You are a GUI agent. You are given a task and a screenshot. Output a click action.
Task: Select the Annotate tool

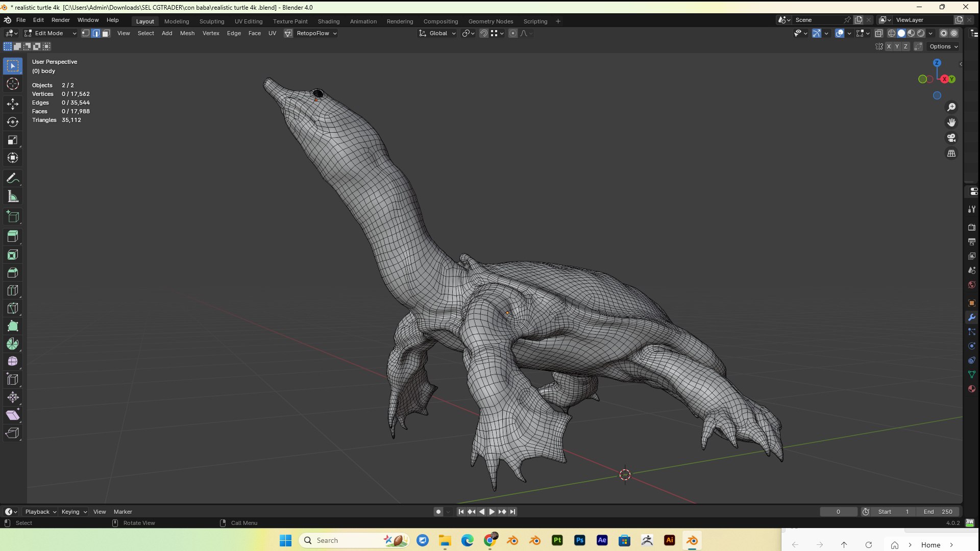pos(13,179)
